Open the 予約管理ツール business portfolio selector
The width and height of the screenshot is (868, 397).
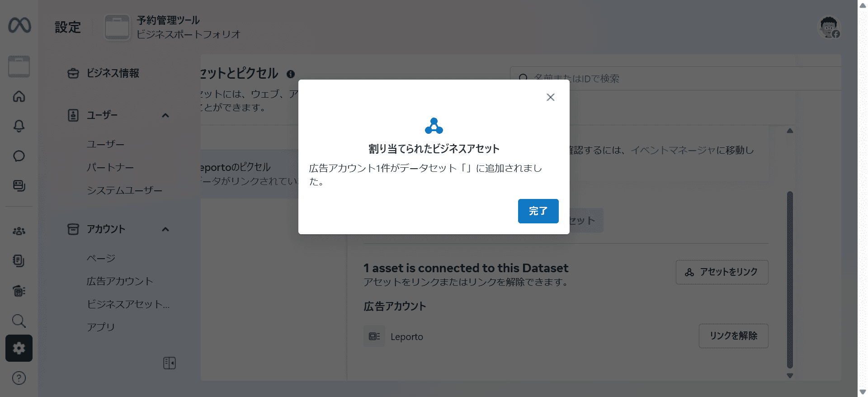pyautogui.click(x=173, y=27)
